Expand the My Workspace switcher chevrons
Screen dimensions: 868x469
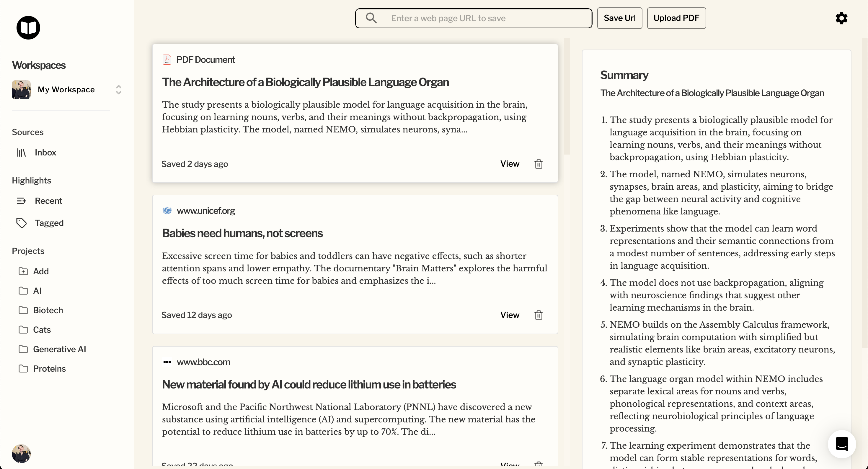(118, 90)
